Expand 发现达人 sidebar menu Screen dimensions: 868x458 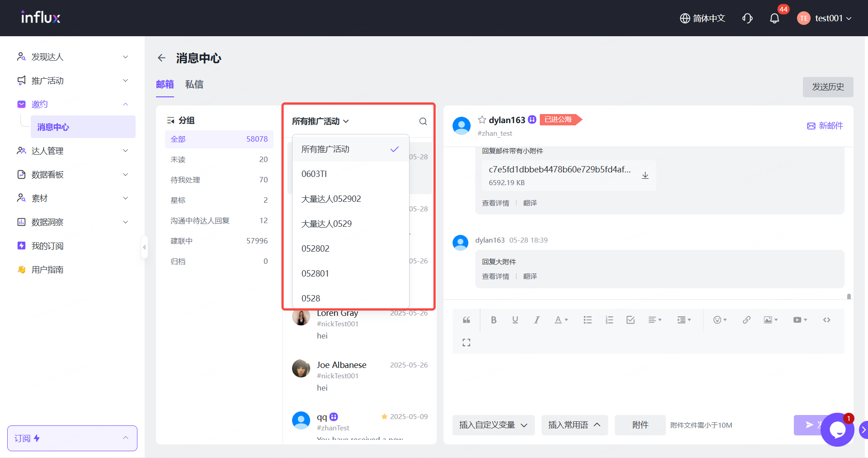click(x=72, y=57)
